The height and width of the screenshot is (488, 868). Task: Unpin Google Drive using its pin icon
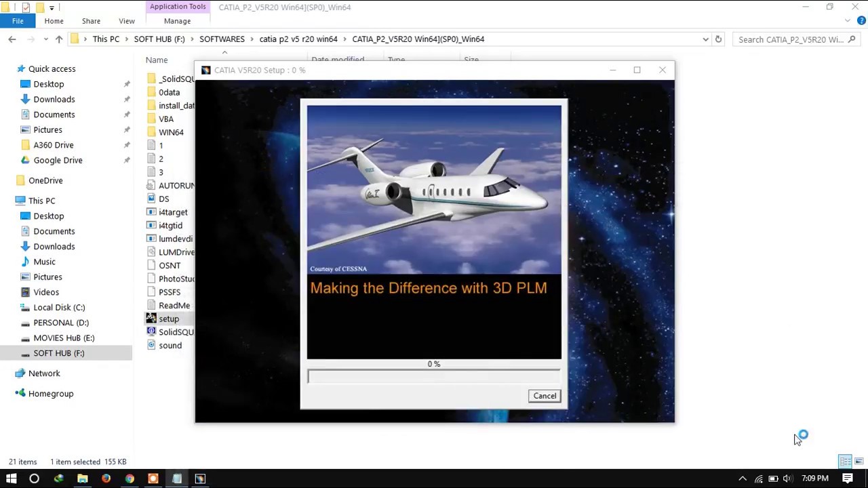coord(127,161)
